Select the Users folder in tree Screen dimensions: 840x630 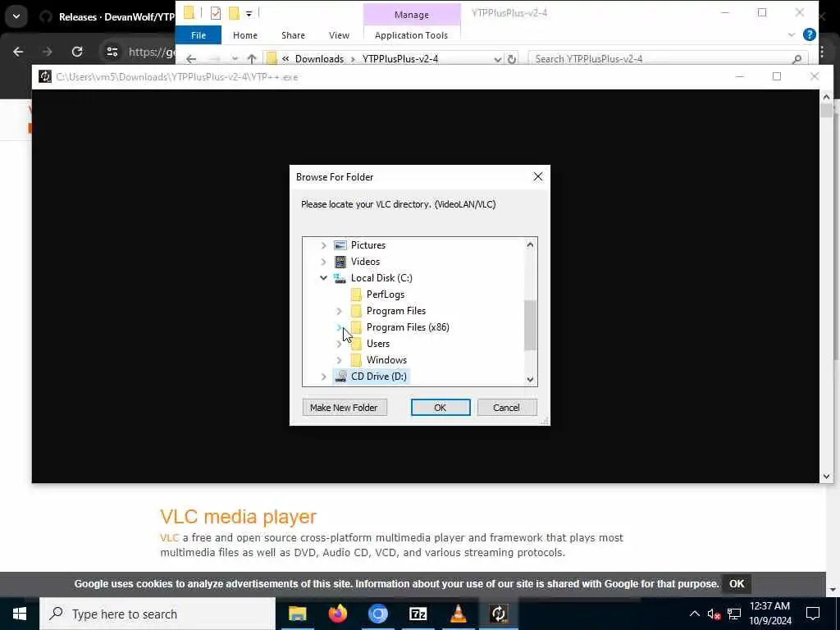[x=377, y=344]
